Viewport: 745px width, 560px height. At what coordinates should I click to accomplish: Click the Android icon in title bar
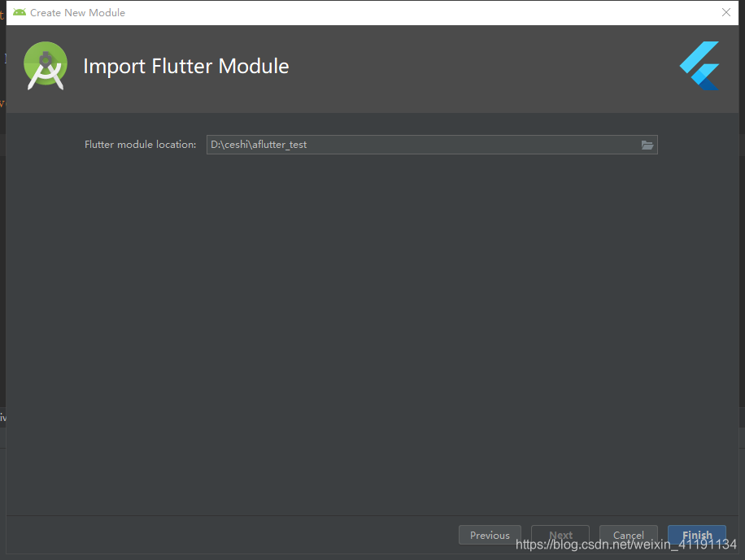click(x=20, y=12)
